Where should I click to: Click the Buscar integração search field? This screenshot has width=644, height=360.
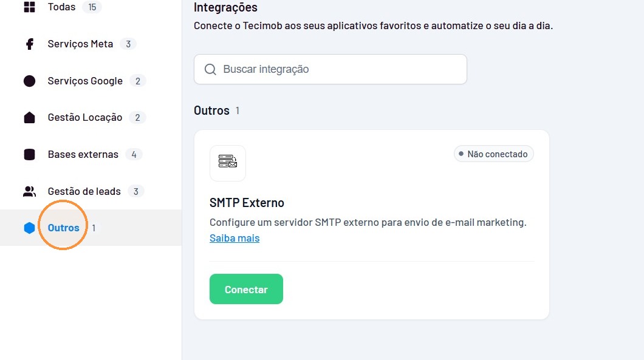coord(331,69)
